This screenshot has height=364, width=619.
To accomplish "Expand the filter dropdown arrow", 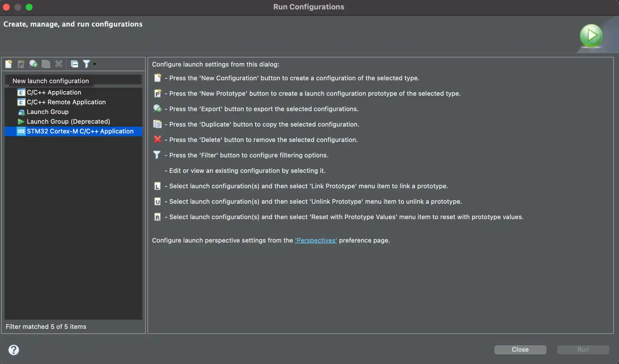I will [x=94, y=65].
